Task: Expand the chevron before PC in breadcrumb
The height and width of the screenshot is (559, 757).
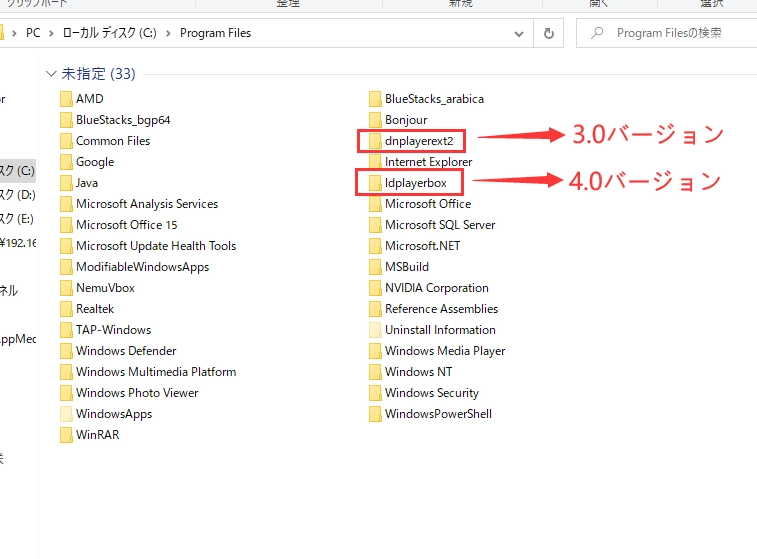Action: (14, 33)
